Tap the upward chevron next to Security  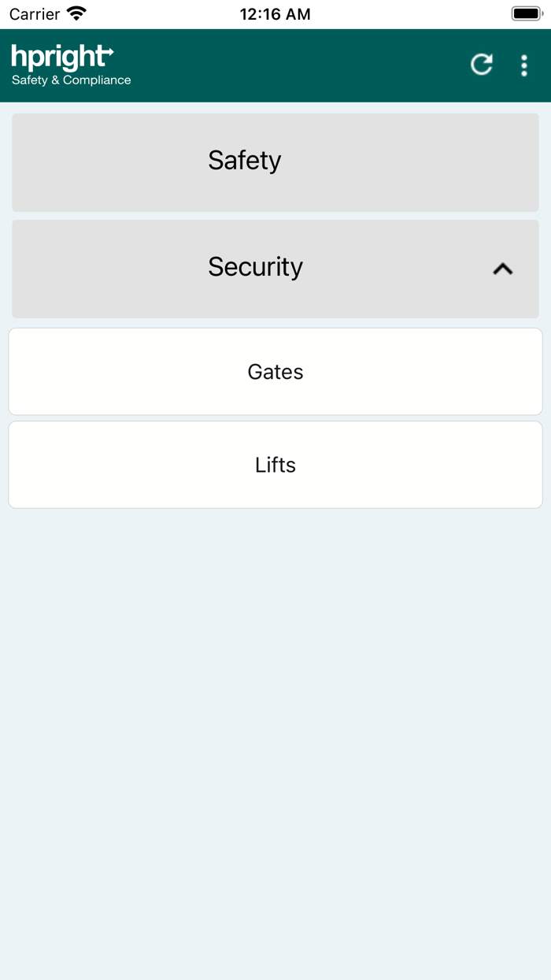tap(502, 269)
